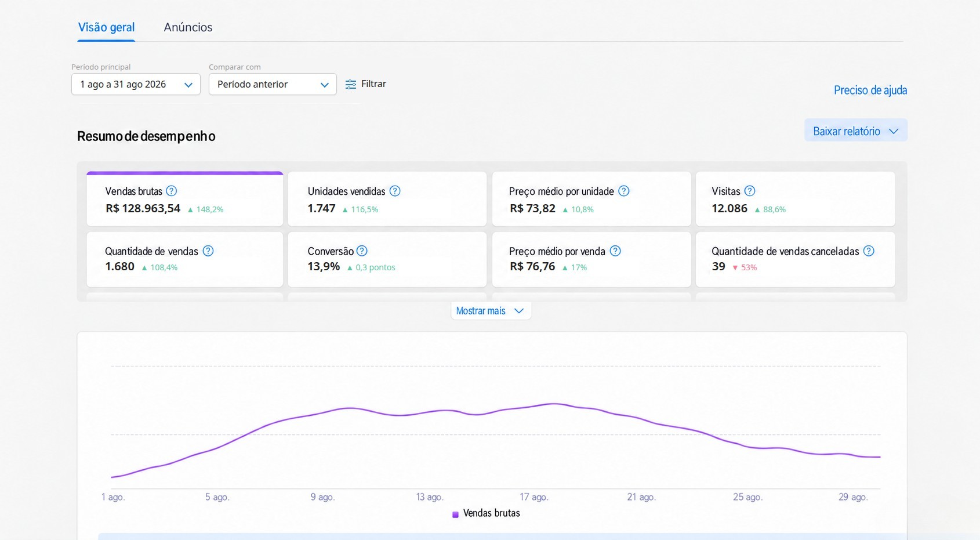Click help icon beside Unidades vendidas
The width and height of the screenshot is (980, 540).
coord(395,191)
